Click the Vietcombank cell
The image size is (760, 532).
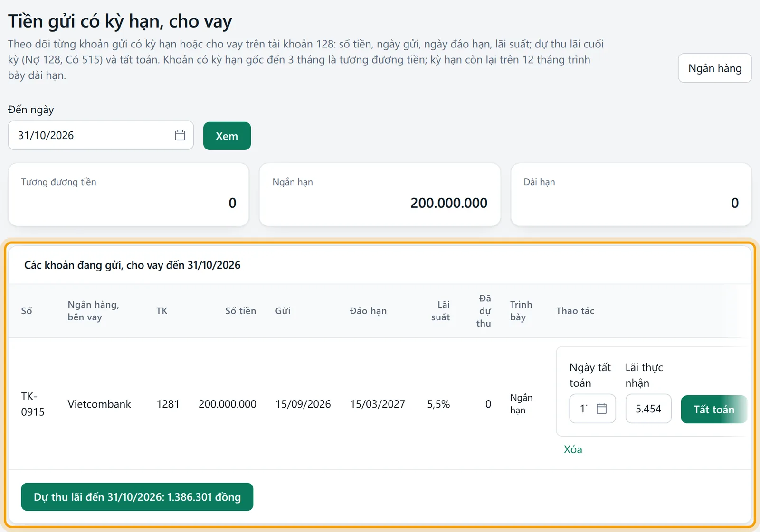(x=99, y=404)
